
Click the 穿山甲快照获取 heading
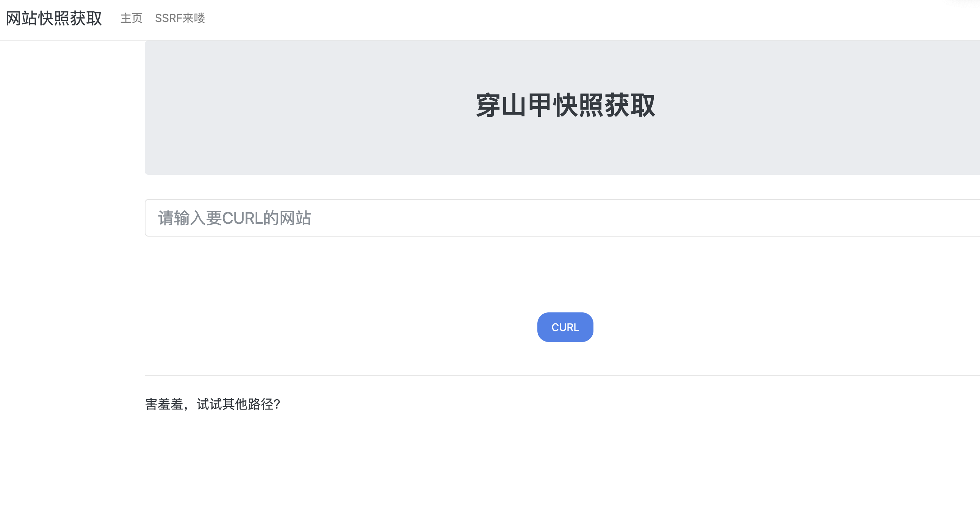(565, 105)
